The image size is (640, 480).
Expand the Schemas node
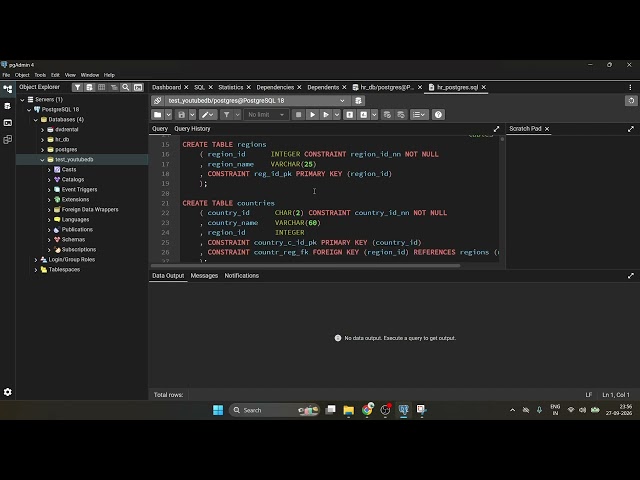pos(49,240)
